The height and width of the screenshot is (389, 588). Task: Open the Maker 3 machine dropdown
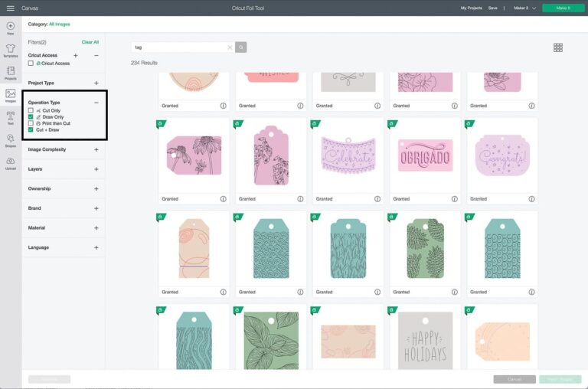click(x=524, y=8)
